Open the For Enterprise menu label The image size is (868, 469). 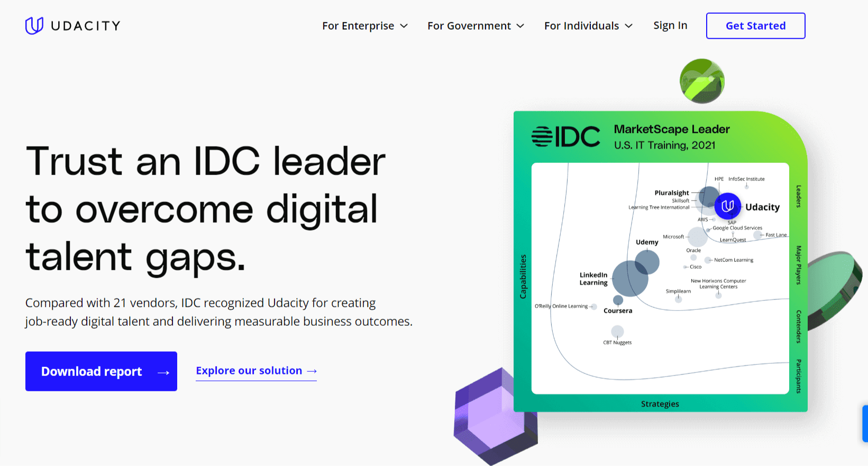(358, 26)
